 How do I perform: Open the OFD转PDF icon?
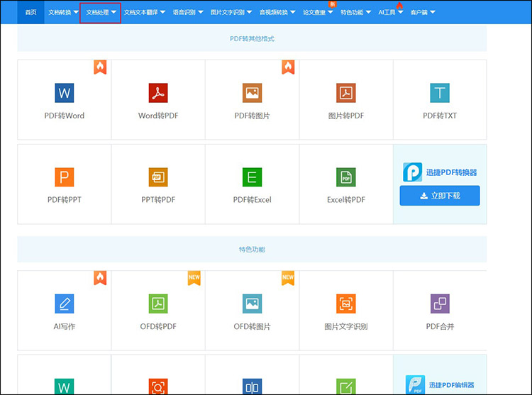coord(158,304)
